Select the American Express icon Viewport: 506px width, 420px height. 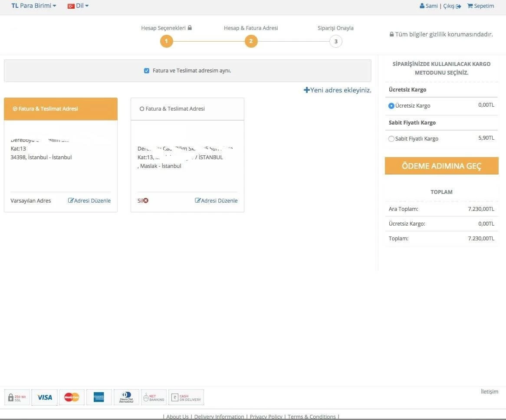[99, 397]
